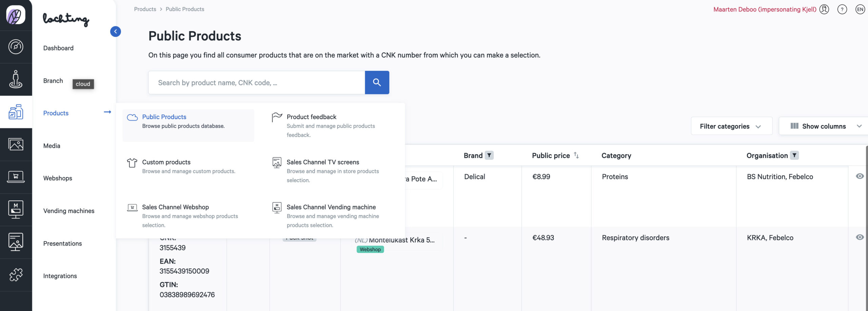Image resolution: width=868 pixels, height=311 pixels.
Task: Open Sales Channel Webshop menu entry
Action: (x=175, y=207)
